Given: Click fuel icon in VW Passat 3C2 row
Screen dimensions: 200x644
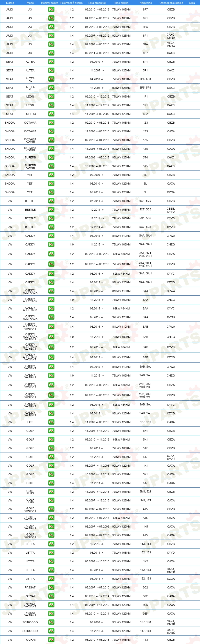Looking at the screenshot, I should [51, 587].
